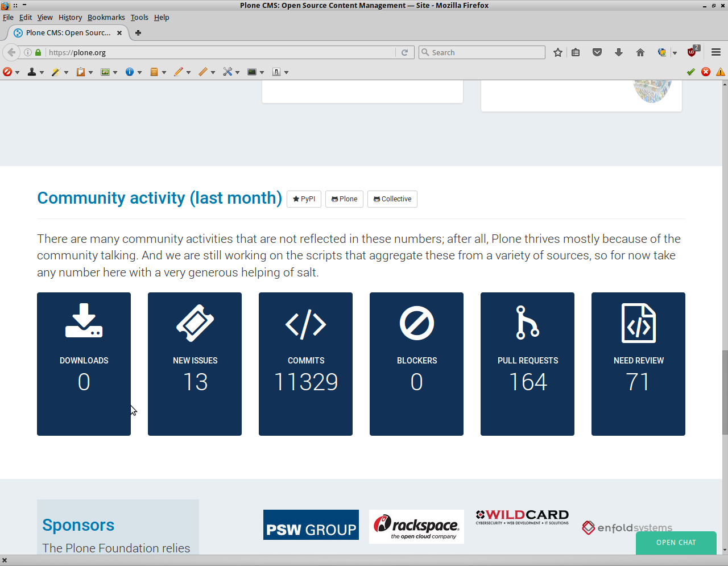The width and height of the screenshot is (728, 566).
Task: Click the Images picture icon
Action: [105, 72]
